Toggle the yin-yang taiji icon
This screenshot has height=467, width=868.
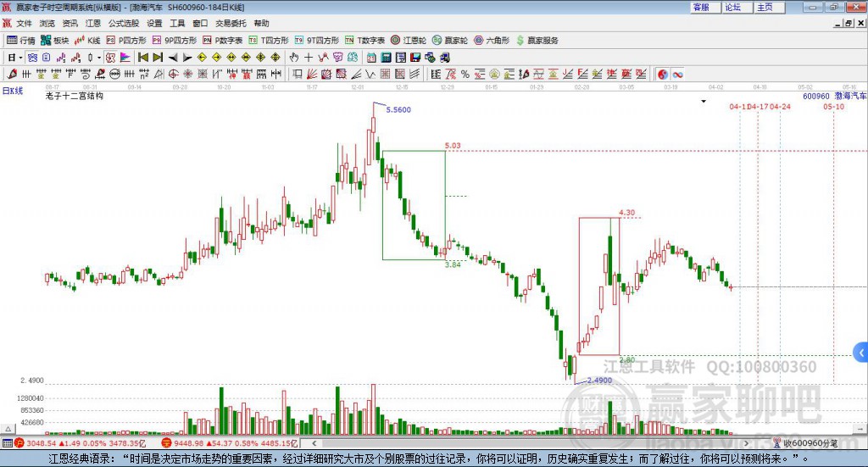tap(663, 74)
